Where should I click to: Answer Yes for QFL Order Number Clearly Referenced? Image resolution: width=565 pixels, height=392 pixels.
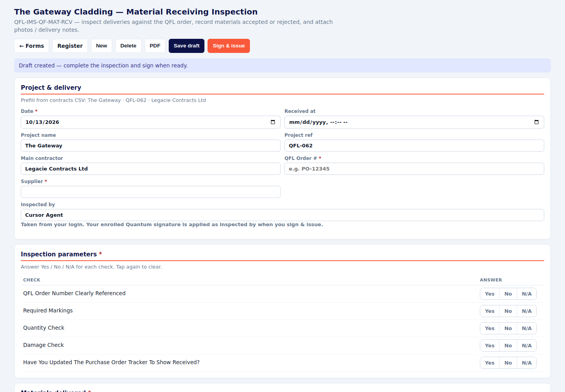(x=490, y=294)
